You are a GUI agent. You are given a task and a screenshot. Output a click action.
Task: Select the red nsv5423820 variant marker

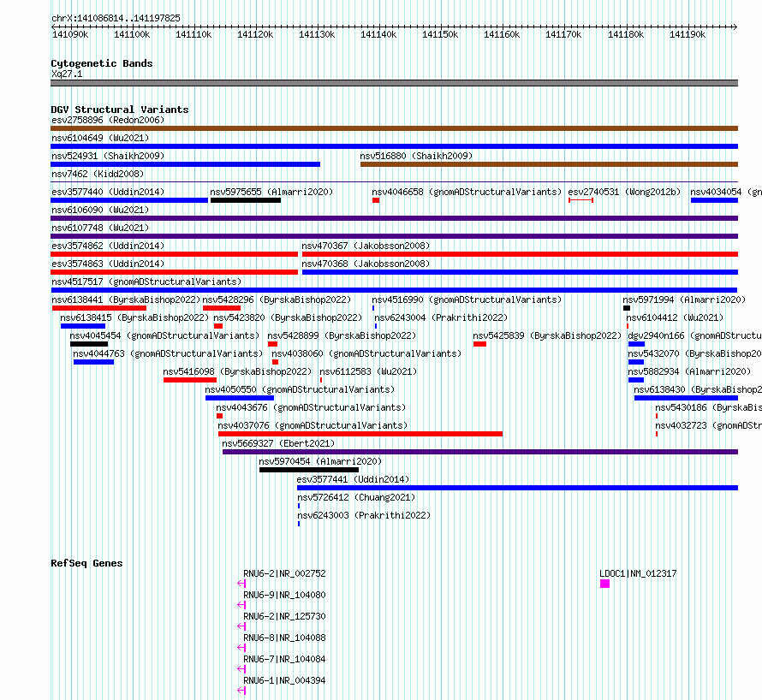pos(218,326)
